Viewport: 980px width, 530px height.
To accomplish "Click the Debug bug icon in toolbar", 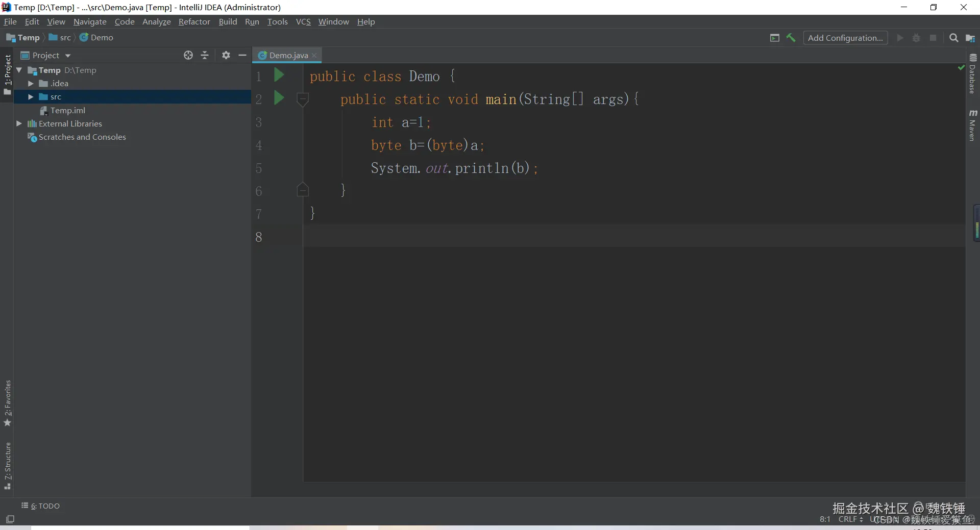I will click(x=916, y=38).
